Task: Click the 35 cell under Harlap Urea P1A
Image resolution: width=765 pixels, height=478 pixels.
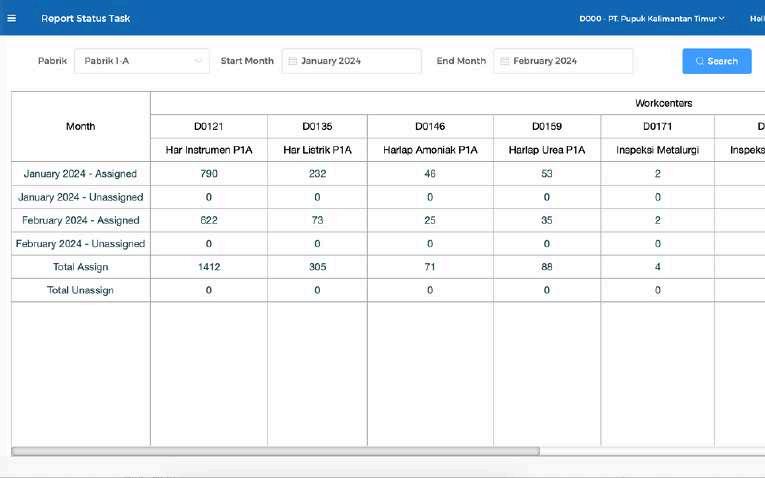Action: click(547, 220)
